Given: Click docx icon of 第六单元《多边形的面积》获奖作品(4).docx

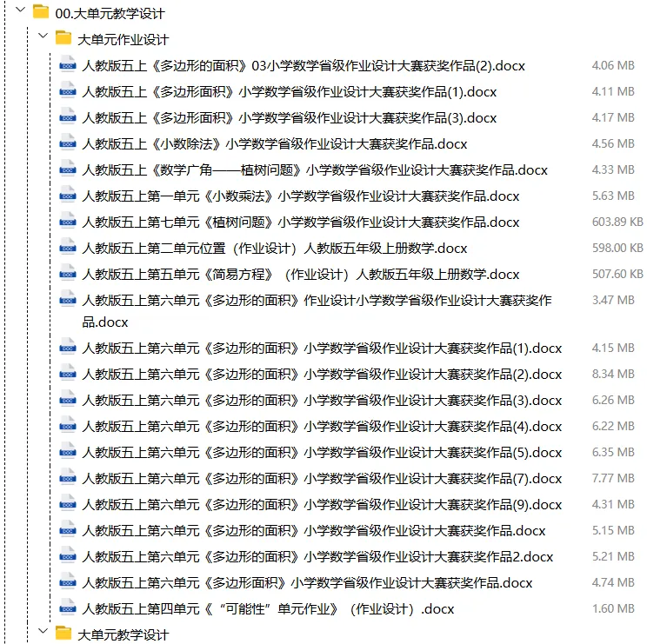Looking at the screenshot, I should tap(68, 425).
